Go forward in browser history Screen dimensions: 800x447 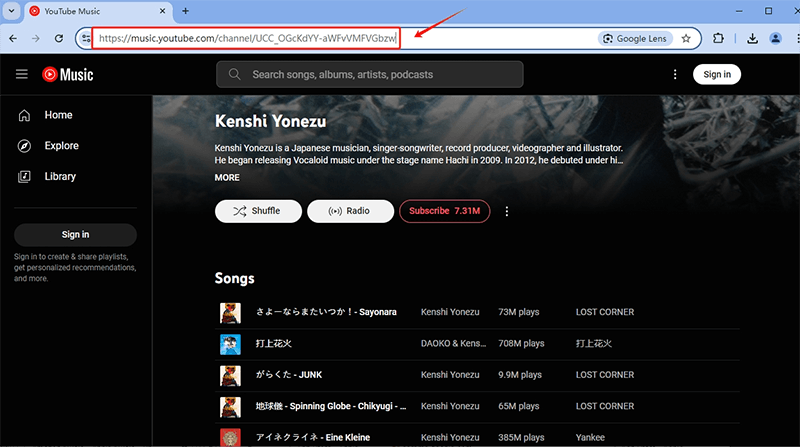35,38
